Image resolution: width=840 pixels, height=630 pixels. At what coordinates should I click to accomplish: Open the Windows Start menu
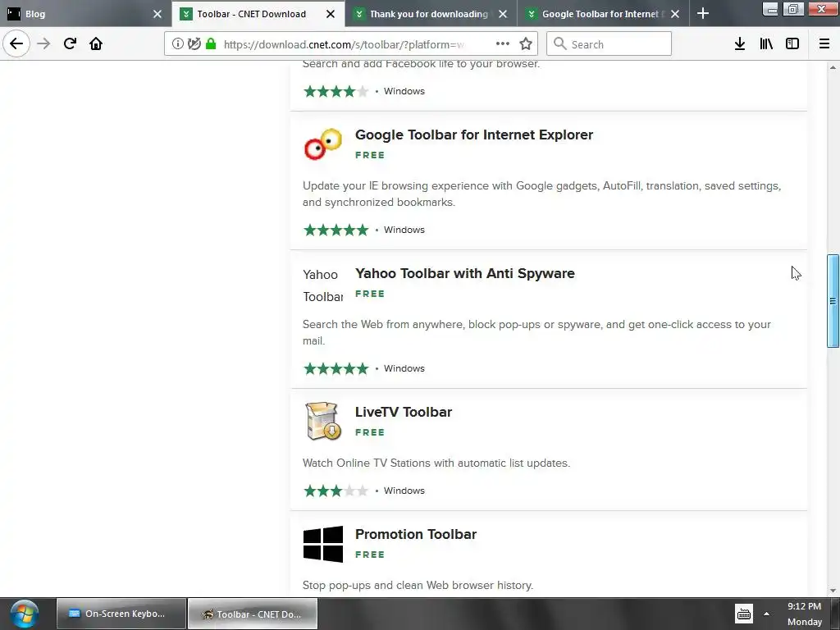25,614
